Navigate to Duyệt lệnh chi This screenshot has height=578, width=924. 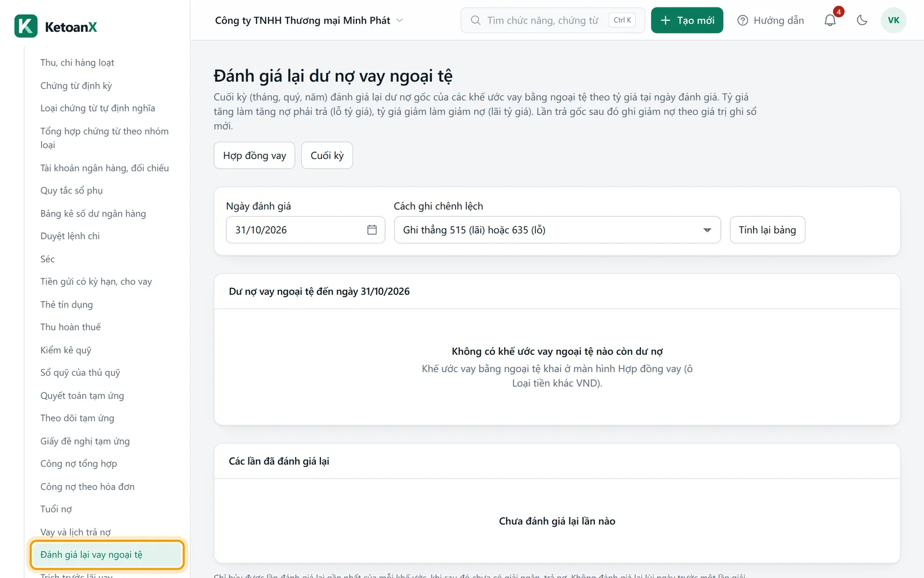[x=70, y=236]
